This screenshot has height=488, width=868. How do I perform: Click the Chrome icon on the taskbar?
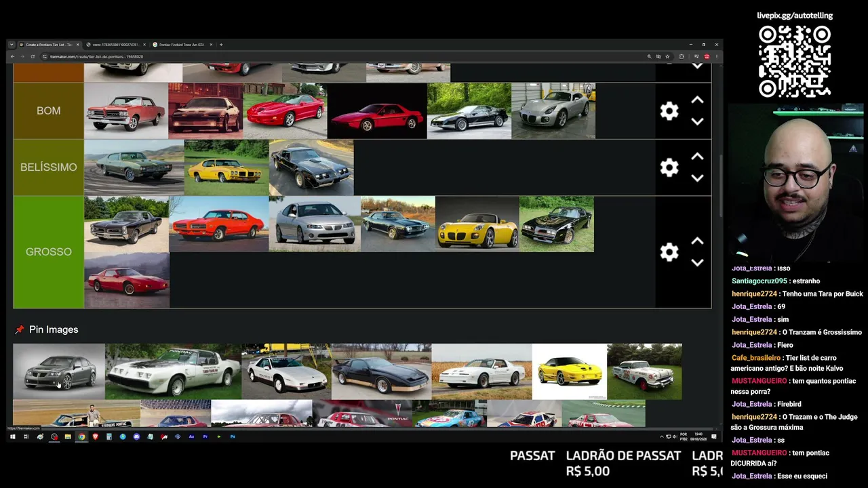coord(81,436)
